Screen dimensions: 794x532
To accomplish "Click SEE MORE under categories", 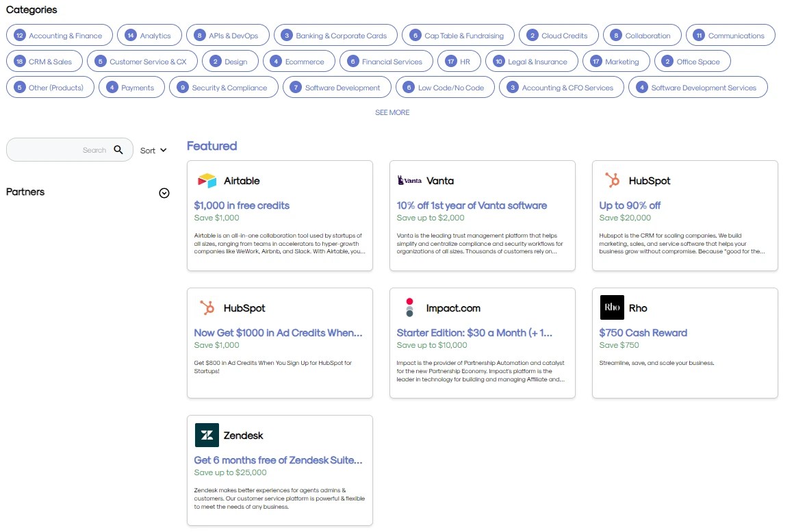I will pos(392,112).
